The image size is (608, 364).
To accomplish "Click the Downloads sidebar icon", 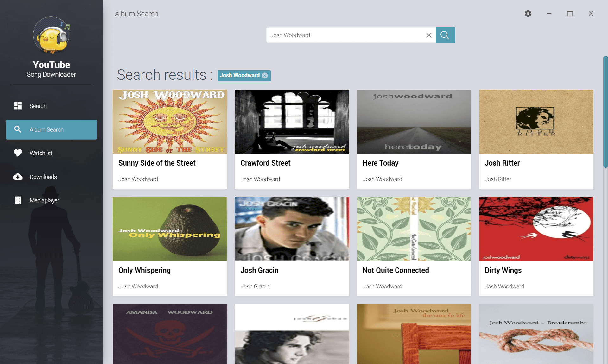I will click(18, 176).
